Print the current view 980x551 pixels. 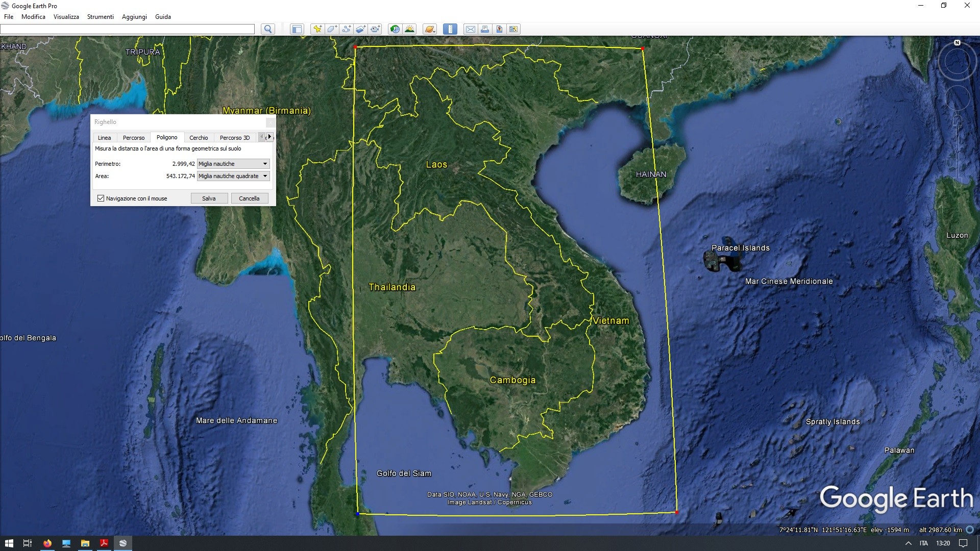pos(485,29)
